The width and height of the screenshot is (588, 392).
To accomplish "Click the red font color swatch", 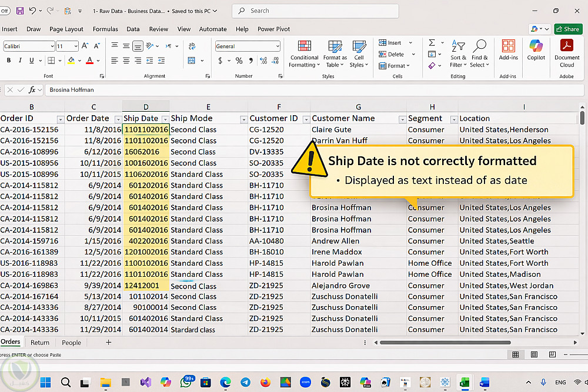I will (89, 61).
